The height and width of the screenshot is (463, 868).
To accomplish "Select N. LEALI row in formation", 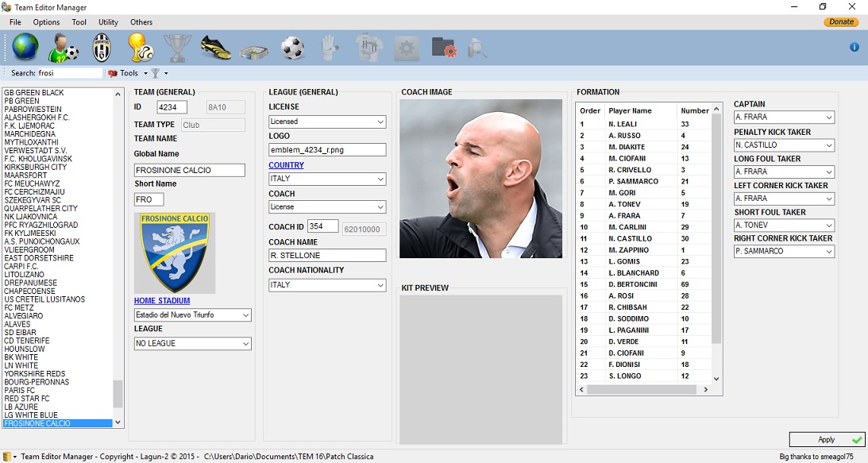I will (x=643, y=124).
